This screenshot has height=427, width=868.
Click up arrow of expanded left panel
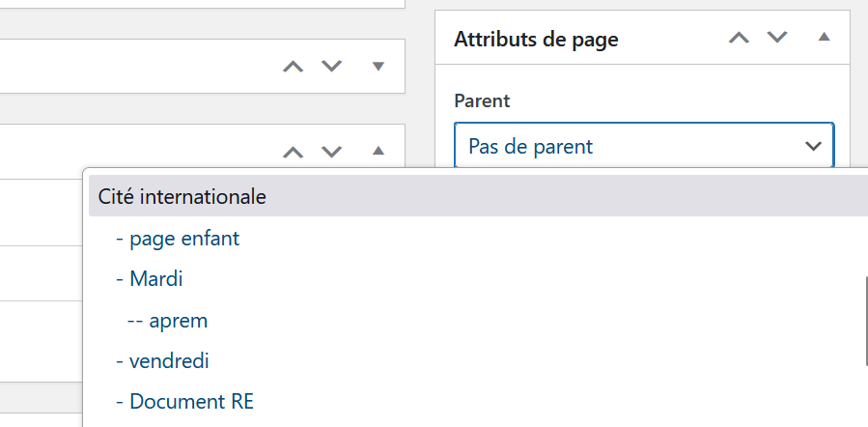294,152
